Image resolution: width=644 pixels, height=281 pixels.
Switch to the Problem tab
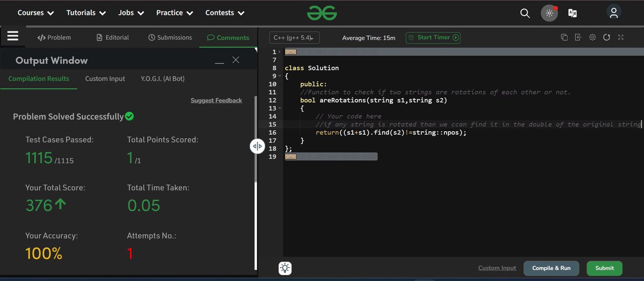click(54, 38)
